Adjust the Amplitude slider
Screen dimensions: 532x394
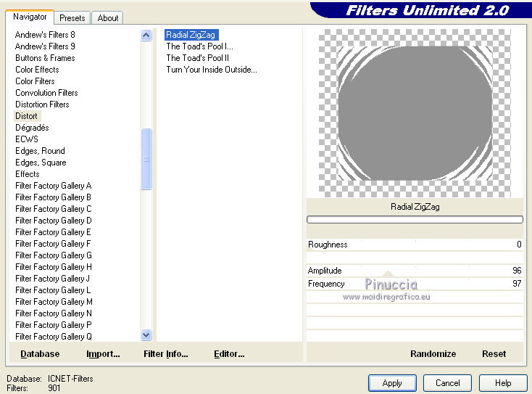click(x=415, y=271)
